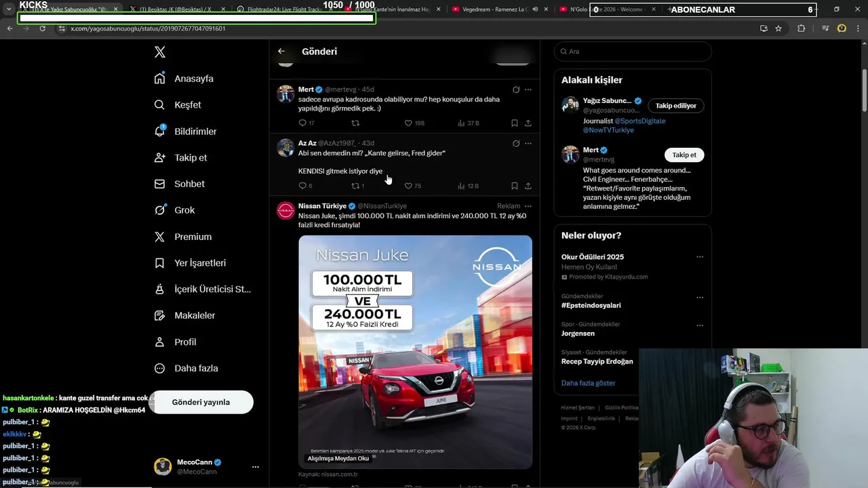This screenshot has height=488, width=868.
Task: Bookmark Mert's tweet
Action: (x=515, y=123)
